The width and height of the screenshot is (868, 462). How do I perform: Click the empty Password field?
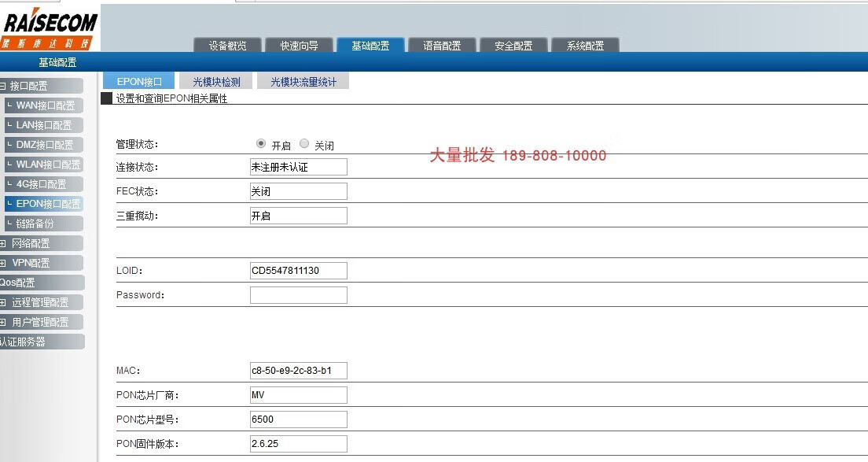pyautogui.click(x=298, y=295)
